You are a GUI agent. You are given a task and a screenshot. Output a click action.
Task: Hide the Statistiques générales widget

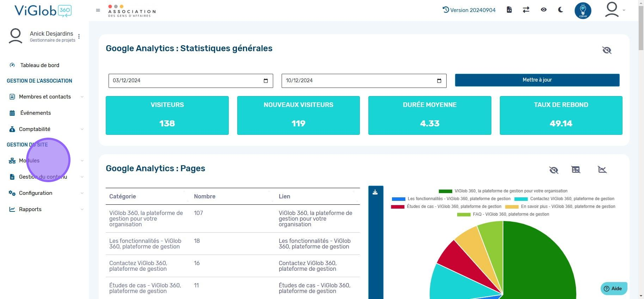[607, 50]
